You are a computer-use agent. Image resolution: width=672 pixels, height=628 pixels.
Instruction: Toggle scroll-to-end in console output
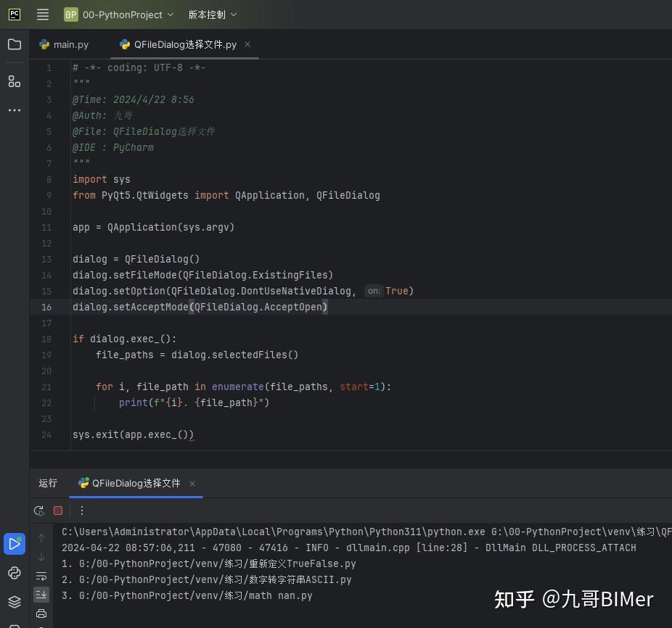41,594
